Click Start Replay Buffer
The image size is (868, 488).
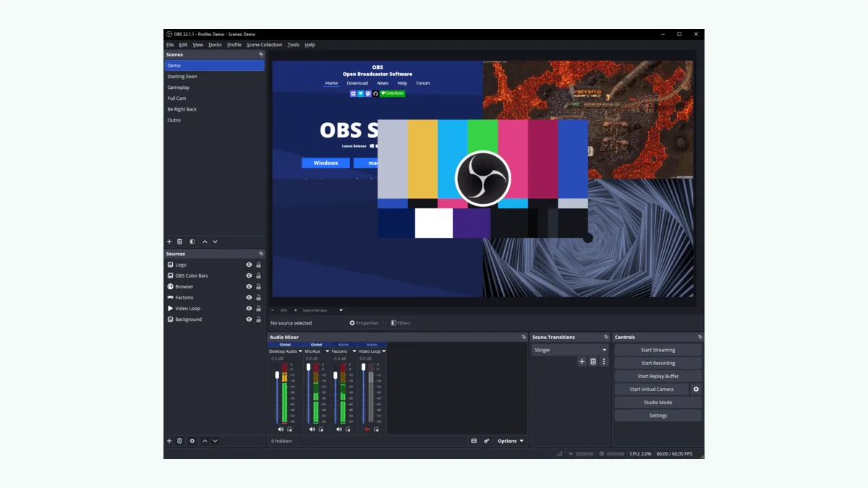pyautogui.click(x=658, y=376)
